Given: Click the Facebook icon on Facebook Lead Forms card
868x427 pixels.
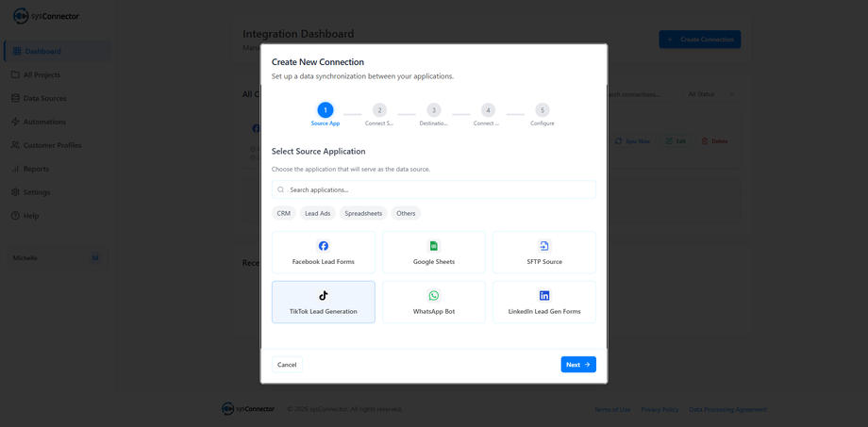Looking at the screenshot, I should [x=324, y=246].
